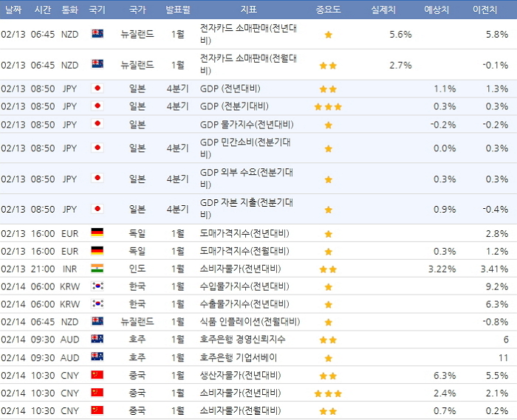517x420 pixels.
Task: Click the Australia flag in the 호주은행 경영신뢰지수 row
Action: (97, 339)
